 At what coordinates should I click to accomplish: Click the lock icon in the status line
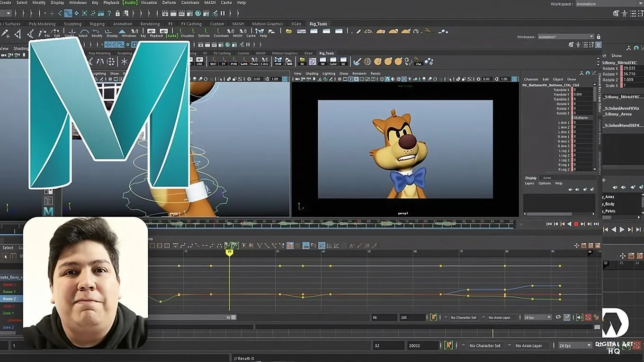117,13
